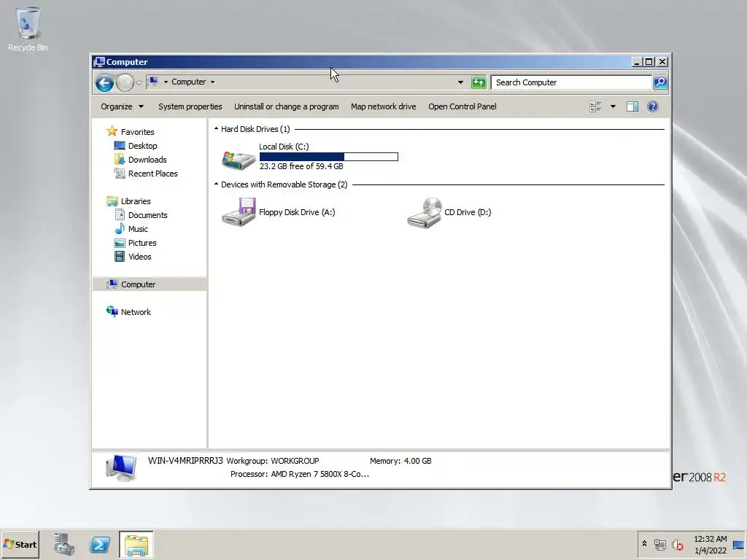Image resolution: width=747 pixels, height=560 pixels.
Task: Change your view using the view icon
Action: [x=595, y=106]
